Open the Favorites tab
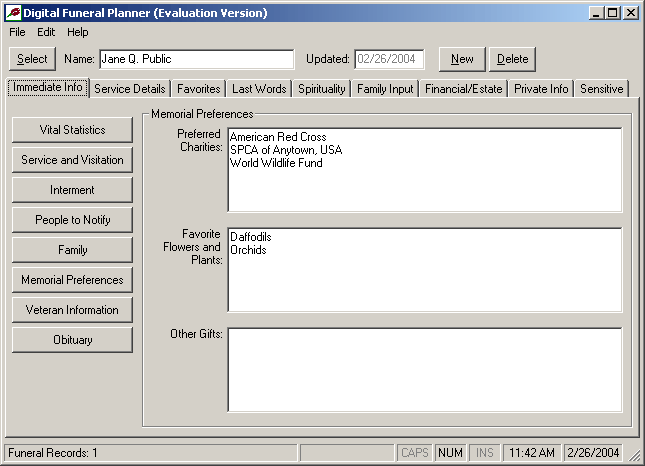 (199, 89)
